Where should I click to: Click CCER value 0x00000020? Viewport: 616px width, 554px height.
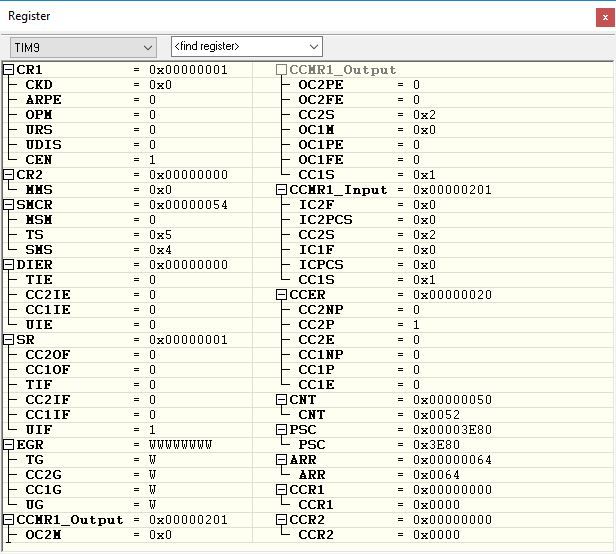452,295
